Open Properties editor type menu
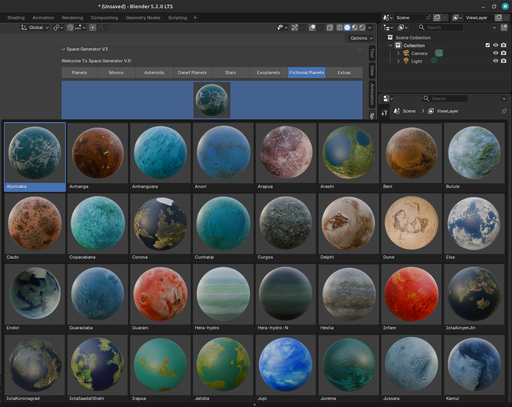Screen dimensions: 512x407 coord(388,99)
